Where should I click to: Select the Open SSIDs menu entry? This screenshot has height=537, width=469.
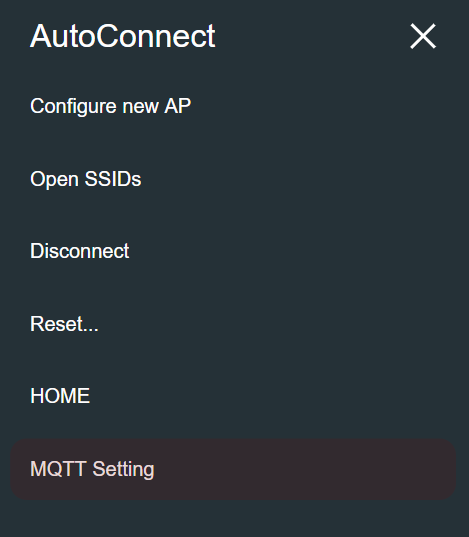click(x=85, y=179)
